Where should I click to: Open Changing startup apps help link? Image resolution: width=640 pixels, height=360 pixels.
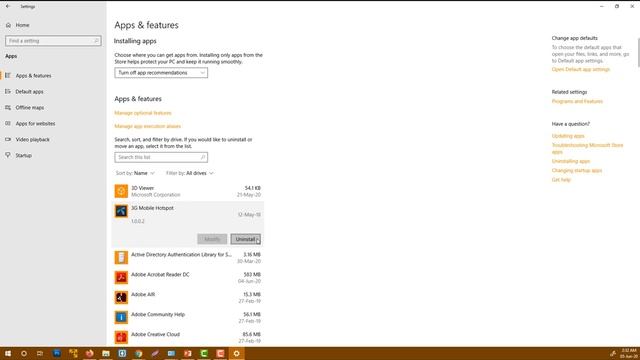point(577,171)
